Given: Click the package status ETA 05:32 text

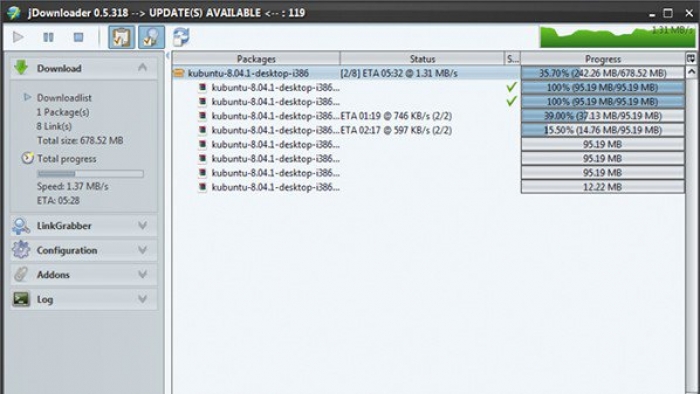Looking at the screenshot, I should [x=399, y=73].
